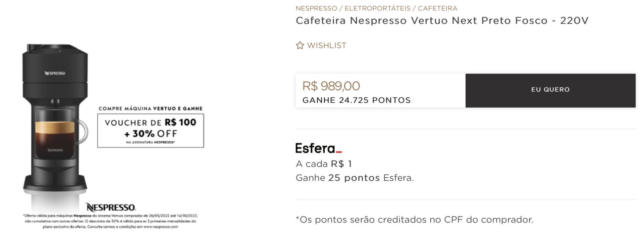Click the 25 pontos Esfera text
644x239 pixels.
371,178
